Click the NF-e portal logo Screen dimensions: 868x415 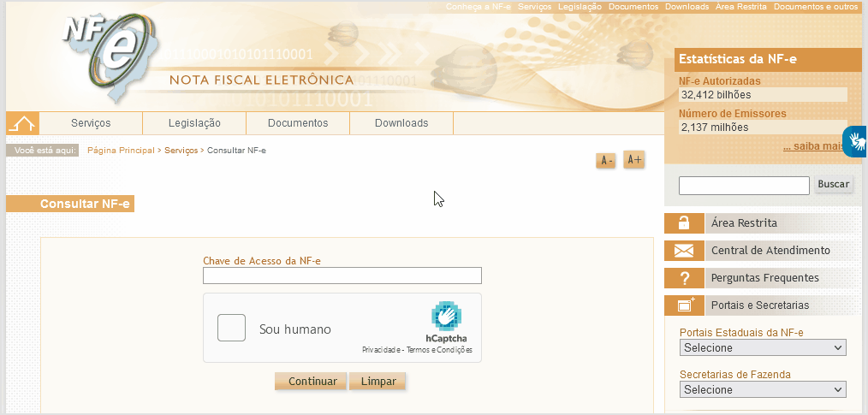point(109,57)
